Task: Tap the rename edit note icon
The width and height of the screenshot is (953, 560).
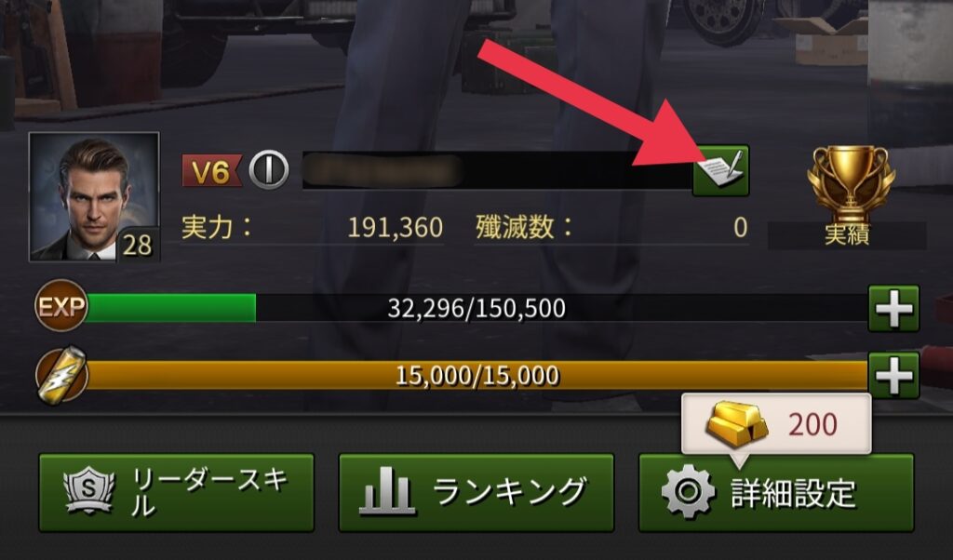Action: pyautogui.click(x=721, y=170)
